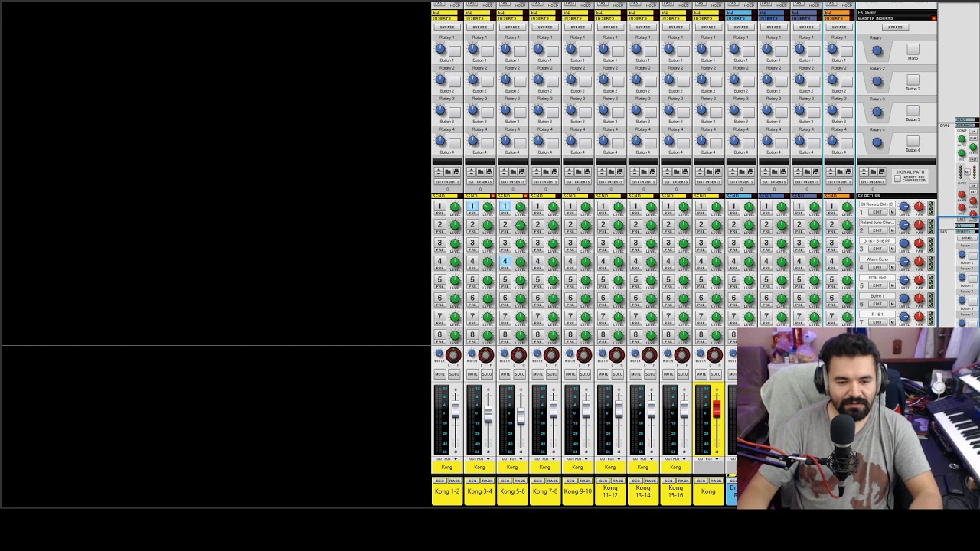The height and width of the screenshot is (551, 980).
Task: Save insert patch on Kong 13-14 channel
Action: (x=652, y=171)
